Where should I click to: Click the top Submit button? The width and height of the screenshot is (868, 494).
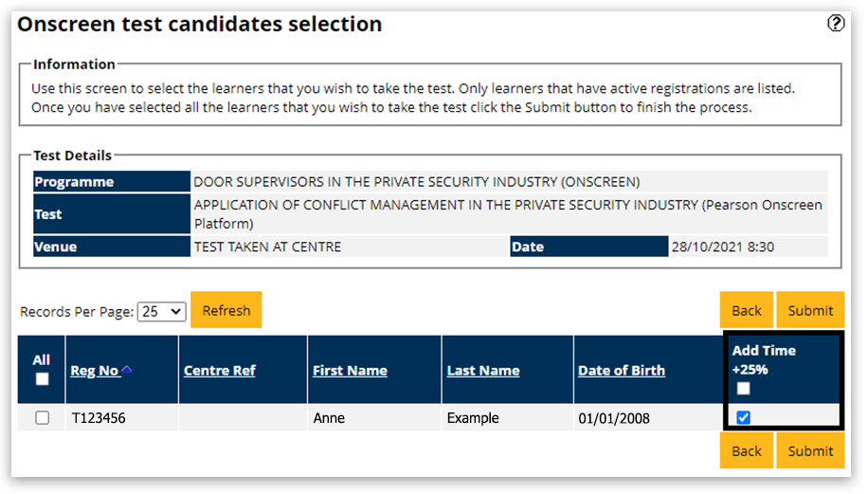click(x=810, y=310)
